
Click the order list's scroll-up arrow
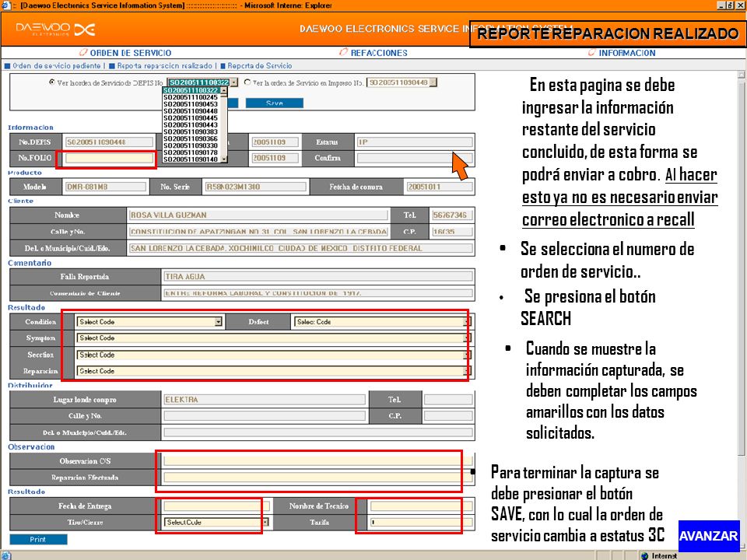tap(224, 90)
